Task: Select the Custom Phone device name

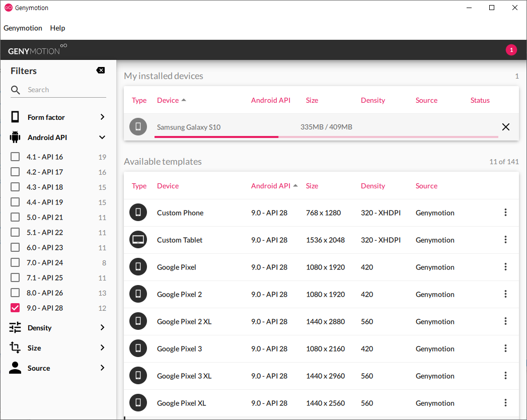Action: (180, 213)
